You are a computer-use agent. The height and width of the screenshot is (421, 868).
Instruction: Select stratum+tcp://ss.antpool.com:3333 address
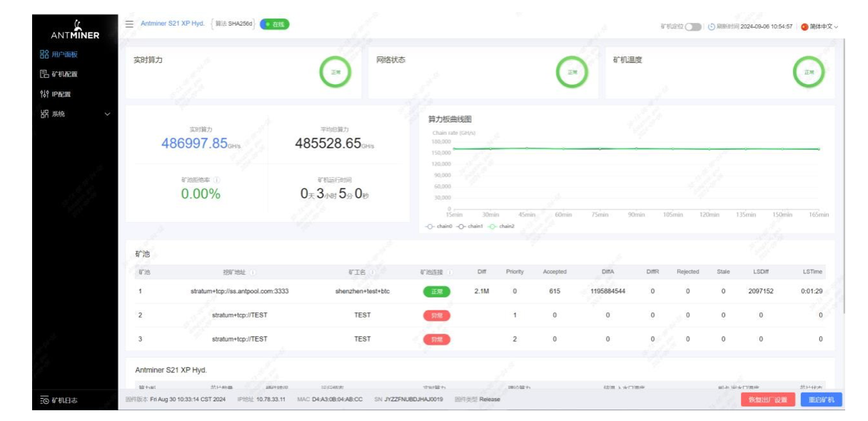(x=240, y=291)
